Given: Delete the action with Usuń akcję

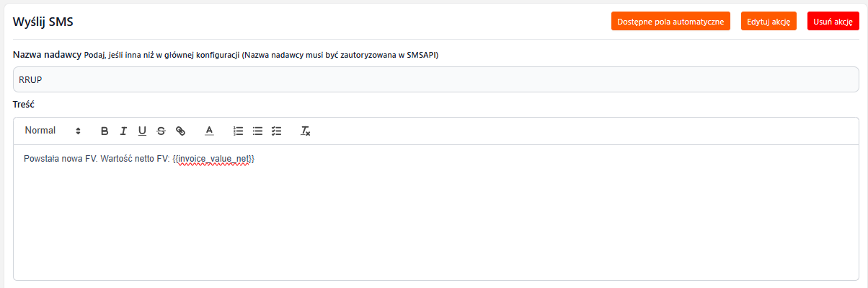Looking at the screenshot, I should tap(833, 22).
